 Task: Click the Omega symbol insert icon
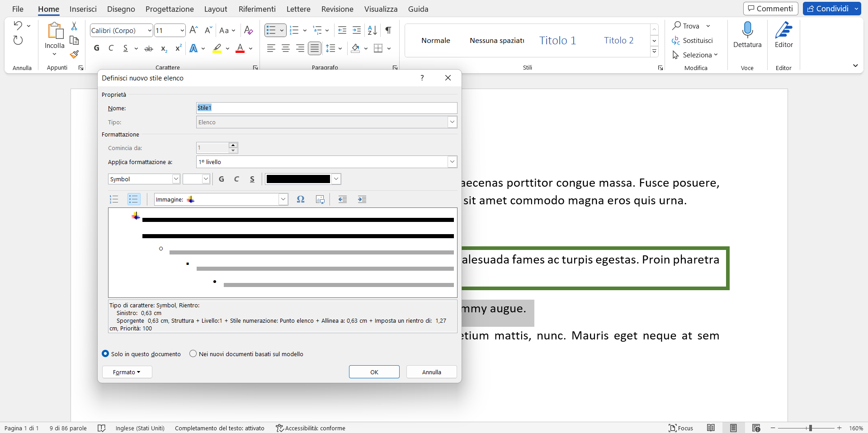pos(300,199)
